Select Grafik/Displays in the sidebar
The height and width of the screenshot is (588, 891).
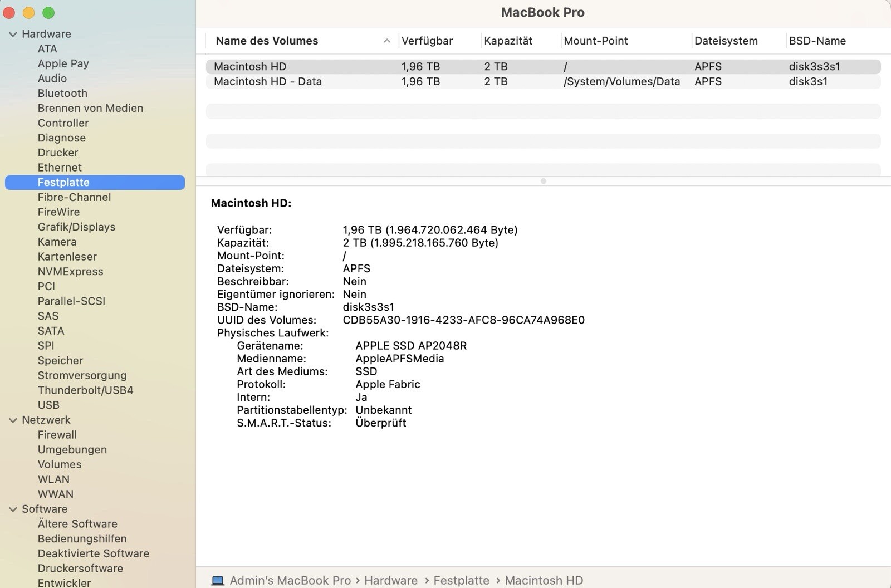click(x=76, y=227)
